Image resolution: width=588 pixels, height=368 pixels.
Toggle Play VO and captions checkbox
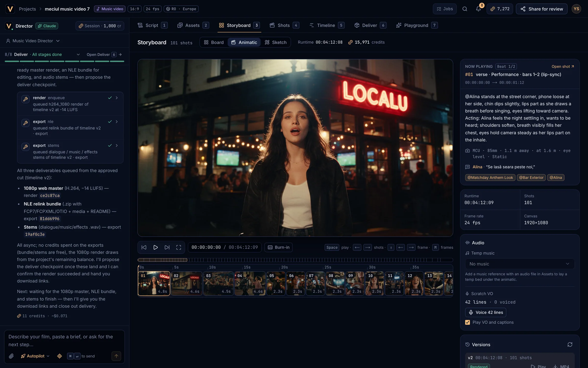467,322
